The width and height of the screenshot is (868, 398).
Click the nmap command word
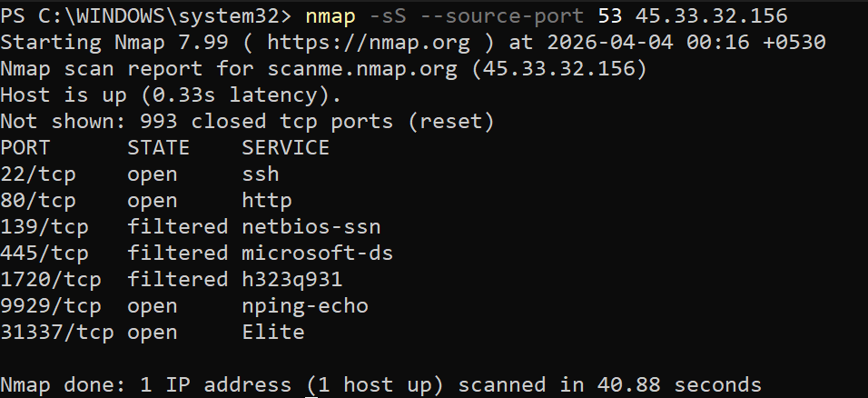click(330, 15)
